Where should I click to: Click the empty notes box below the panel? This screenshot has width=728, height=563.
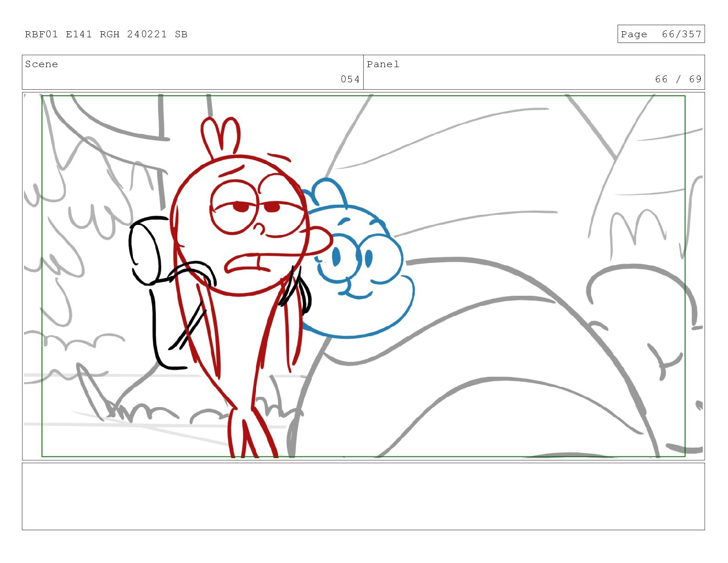pyautogui.click(x=363, y=496)
